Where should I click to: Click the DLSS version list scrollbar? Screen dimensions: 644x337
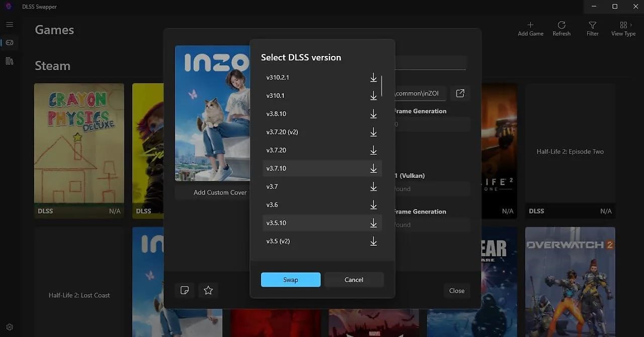tap(382, 86)
